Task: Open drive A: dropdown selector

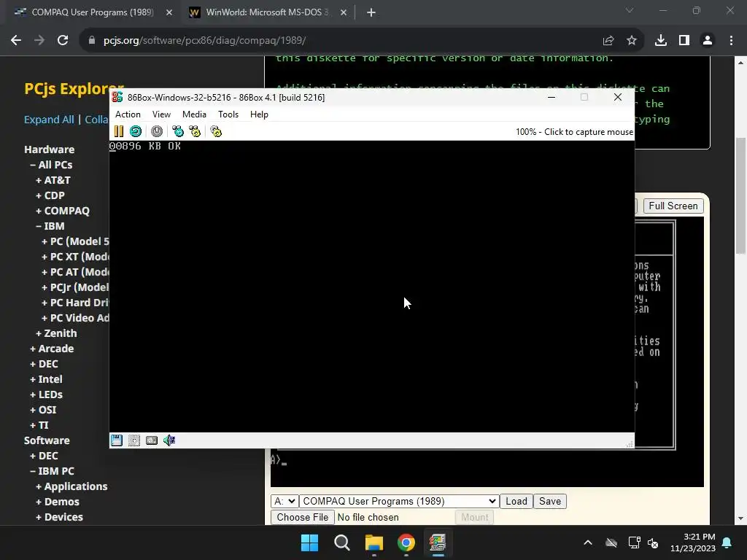Action: [285, 502]
